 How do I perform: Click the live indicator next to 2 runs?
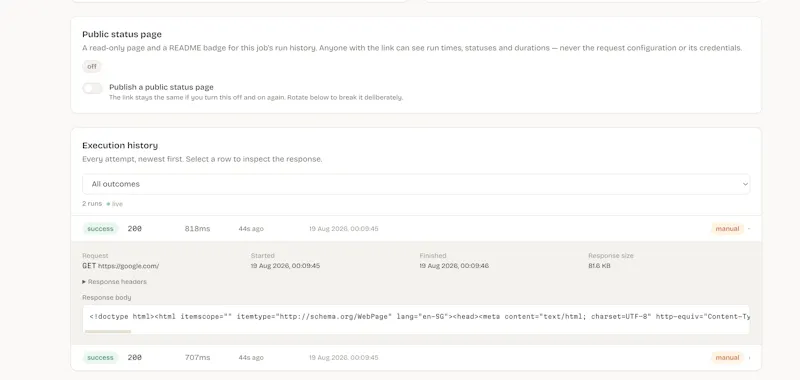(x=115, y=204)
